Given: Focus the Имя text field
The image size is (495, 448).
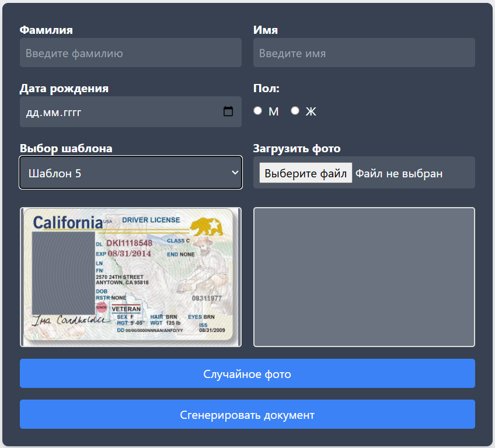Looking at the screenshot, I should tap(364, 52).
